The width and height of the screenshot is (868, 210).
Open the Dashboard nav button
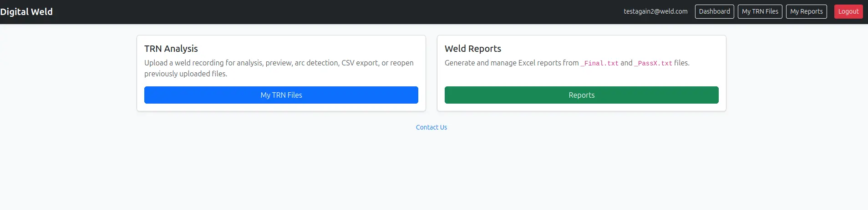click(x=714, y=11)
